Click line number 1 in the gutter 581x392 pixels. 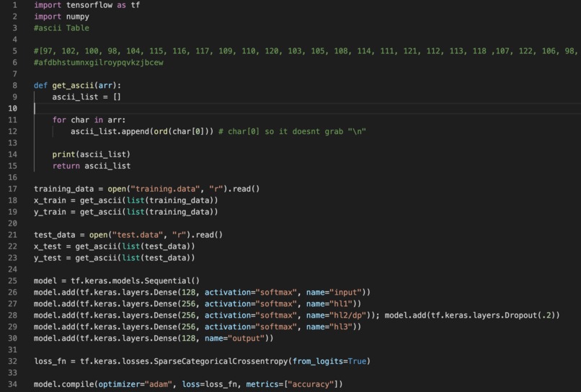14,5
